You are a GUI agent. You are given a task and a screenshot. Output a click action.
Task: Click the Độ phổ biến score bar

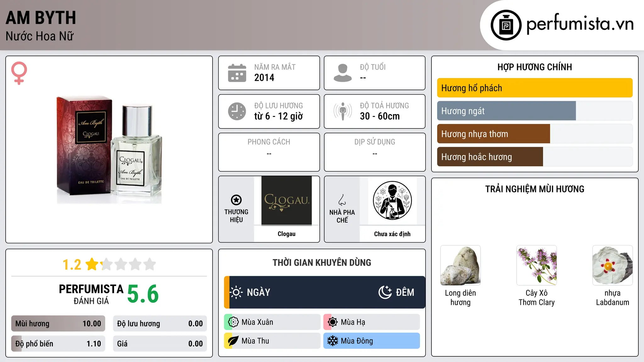pos(58,344)
